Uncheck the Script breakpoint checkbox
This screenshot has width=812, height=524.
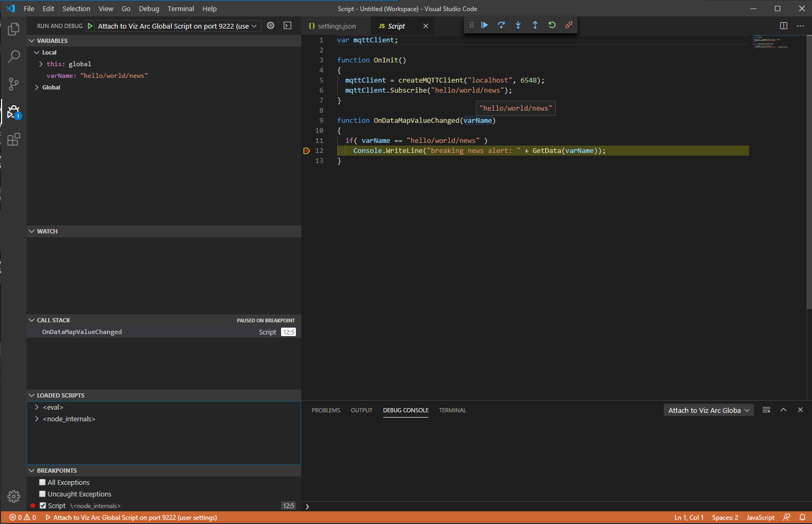(x=43, y=505)
